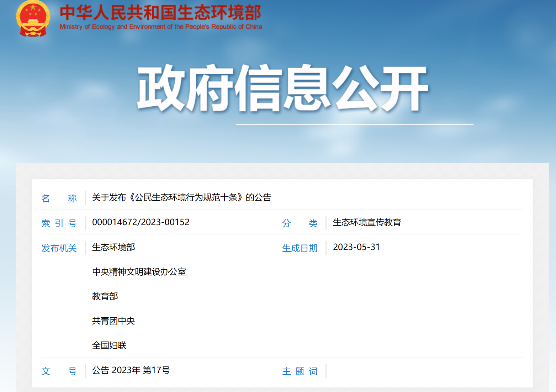Open the announcement title 关于发布《公民生态环境行为规范十条》的公告
Viewport: 556px width, 392px height.
(x=181, y=197)
